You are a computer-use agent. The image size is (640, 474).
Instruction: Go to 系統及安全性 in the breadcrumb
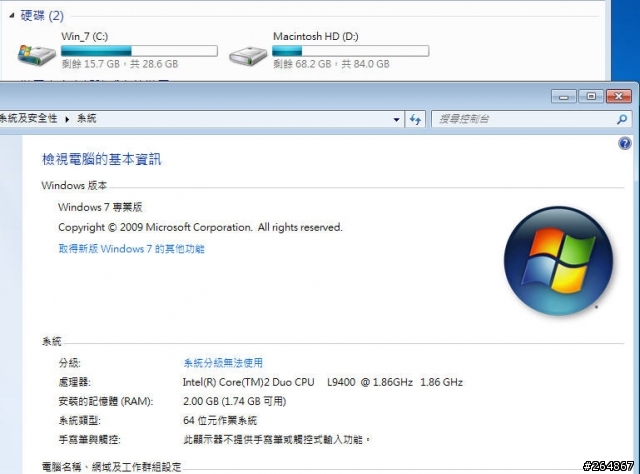click(x=28, y=118)
